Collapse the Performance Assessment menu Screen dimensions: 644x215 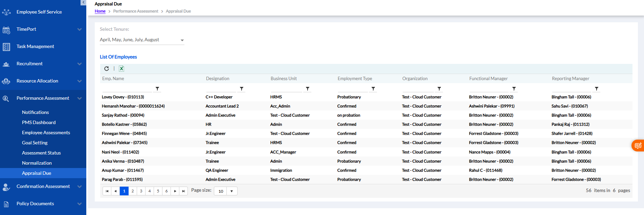pos(80,98)
